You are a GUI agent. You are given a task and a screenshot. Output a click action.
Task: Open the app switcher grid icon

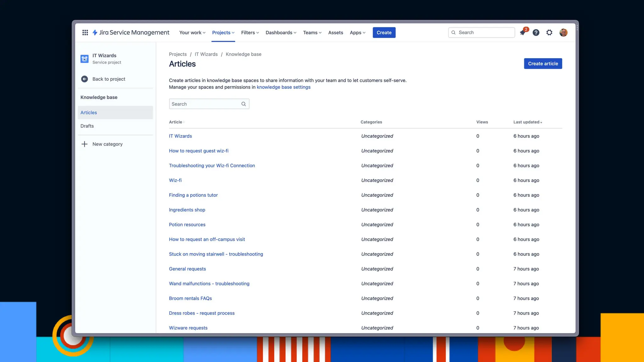(85, 32)
